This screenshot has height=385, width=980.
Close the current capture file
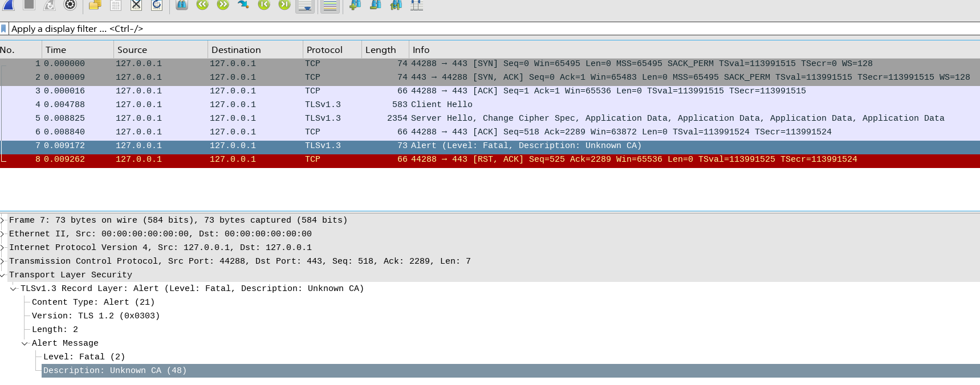click(136, 5)
